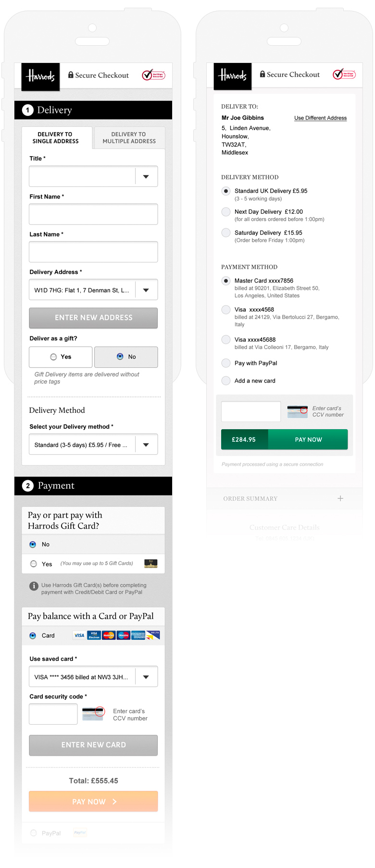Select Delivery to Single Address tab

56,138
